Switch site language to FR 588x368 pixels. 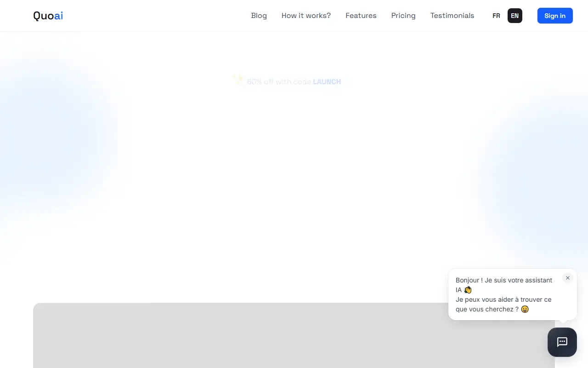[496, 16]
